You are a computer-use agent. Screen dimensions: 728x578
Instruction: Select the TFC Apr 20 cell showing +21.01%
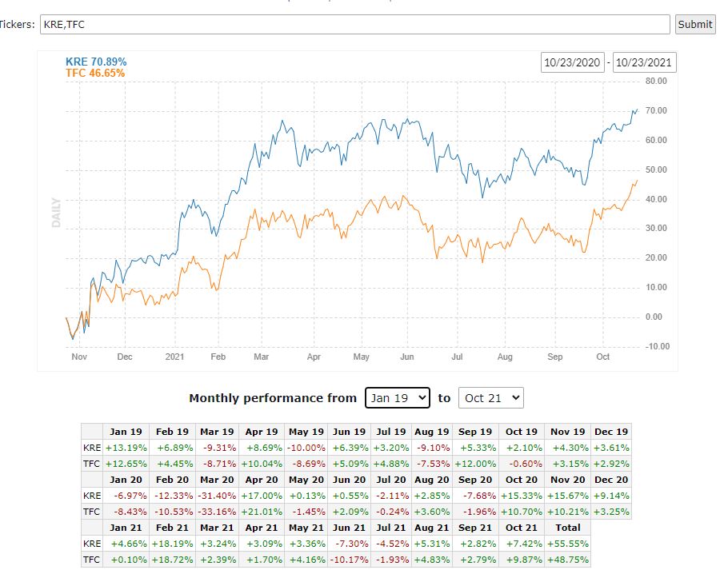(260, 512)
